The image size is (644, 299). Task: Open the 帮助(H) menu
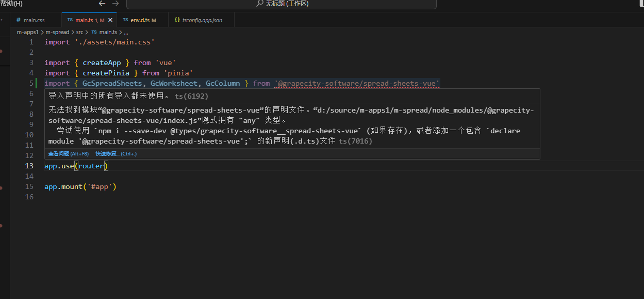[10, 4]
